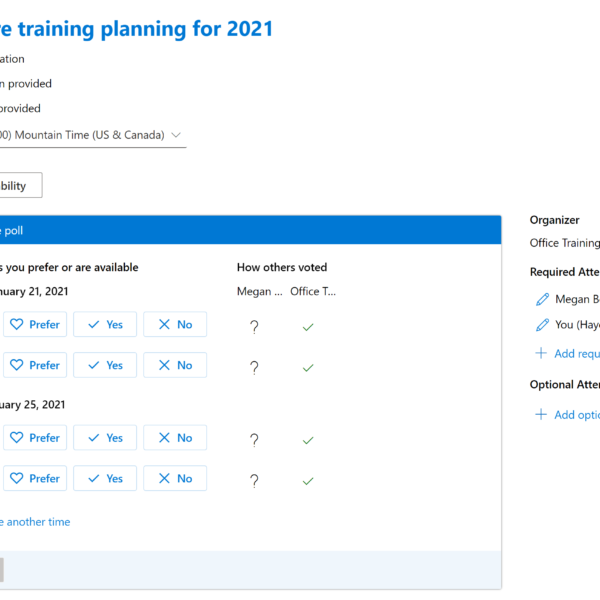Select Yes for first January 21 slot
This screenshot has width=600, height=600.
pyautogui.click(x=105, y=324)
